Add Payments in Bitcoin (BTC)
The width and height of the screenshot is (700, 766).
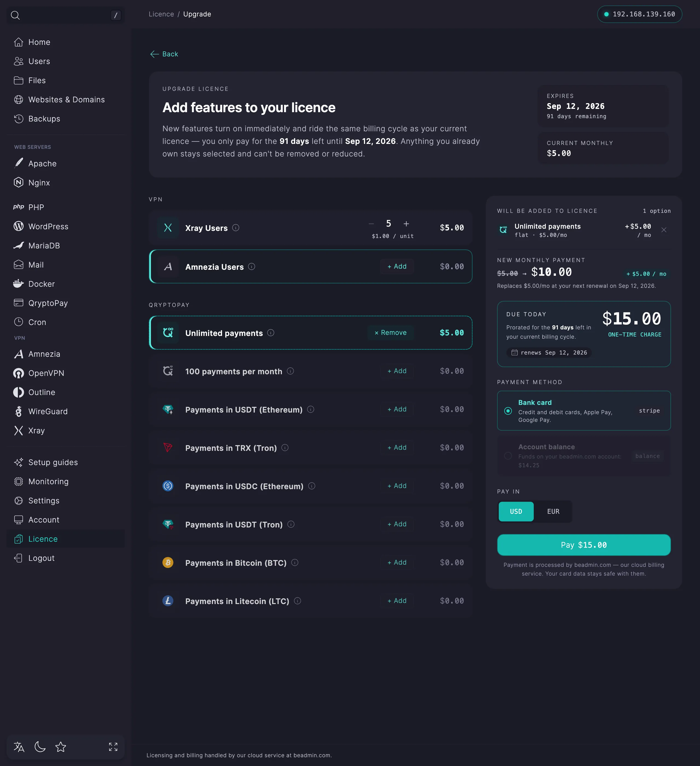click(x=397, y=562)
